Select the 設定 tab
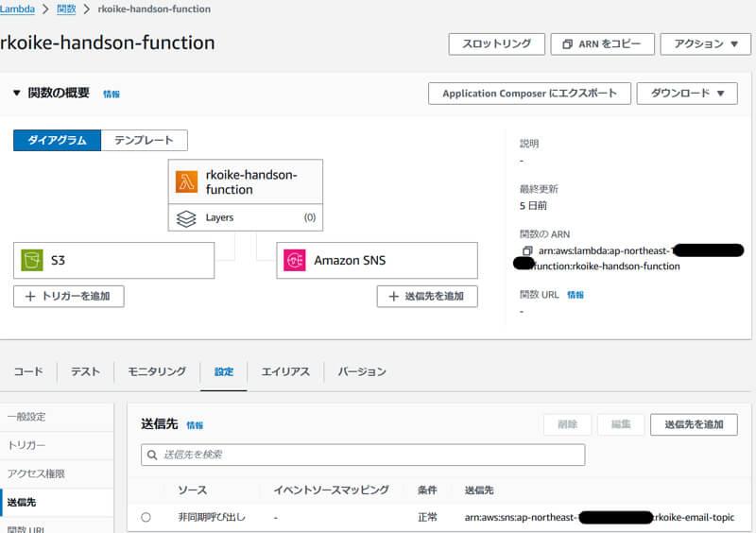This screenshot has width=756, height=533. [x=224, y=371]
